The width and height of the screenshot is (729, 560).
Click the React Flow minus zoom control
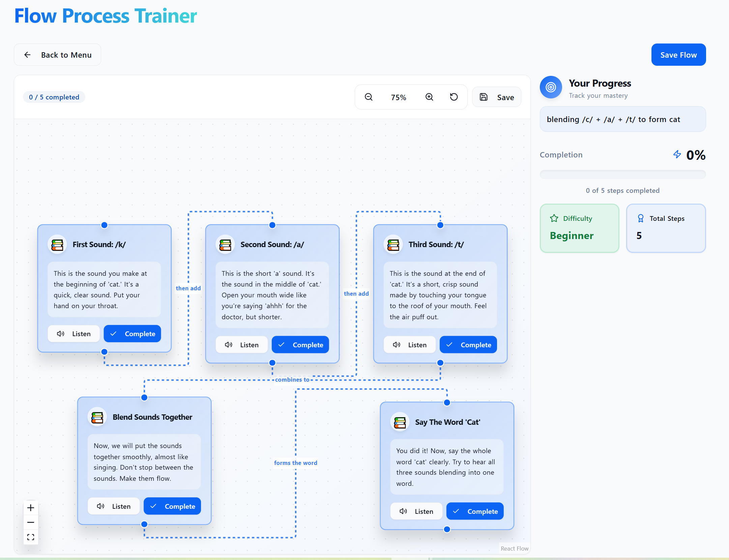(x=31, y=522)
